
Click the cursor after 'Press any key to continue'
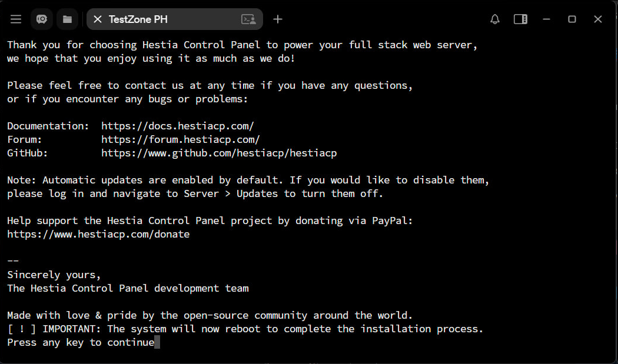[x=157, y=342]
